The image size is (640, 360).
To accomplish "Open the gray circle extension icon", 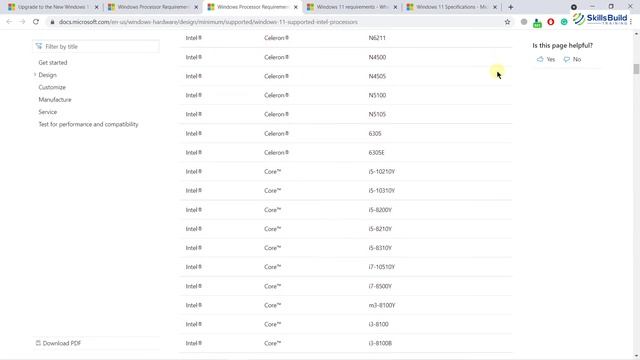I will 524,22.
